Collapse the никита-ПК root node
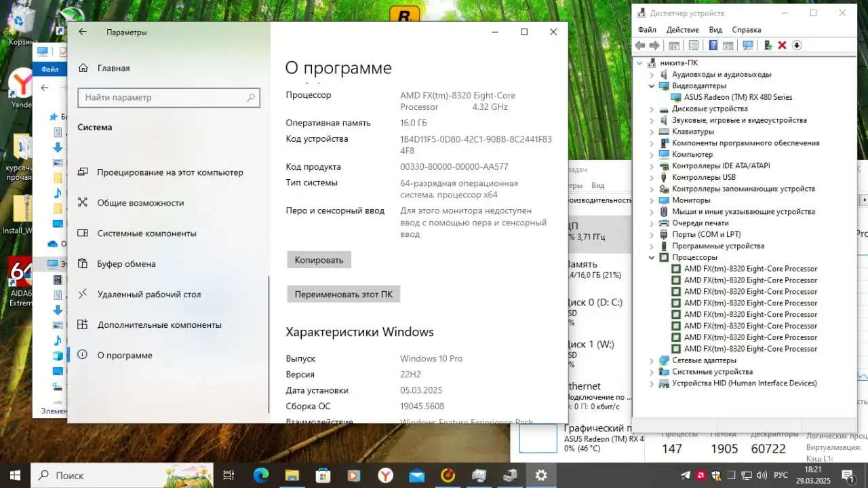The image size is (868, 488). [x=641, y=63]
